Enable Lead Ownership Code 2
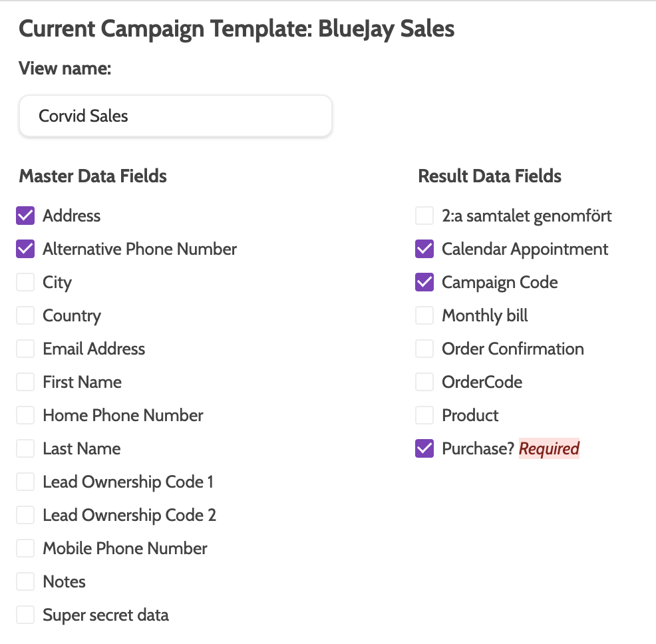Image resolution: width=656 pixels, height=644 pixels. point(25,515)
